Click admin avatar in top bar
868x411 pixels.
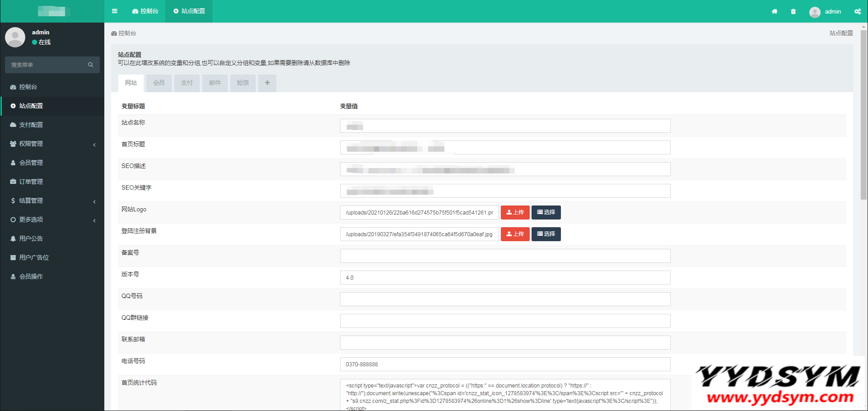tap(815, 12)
